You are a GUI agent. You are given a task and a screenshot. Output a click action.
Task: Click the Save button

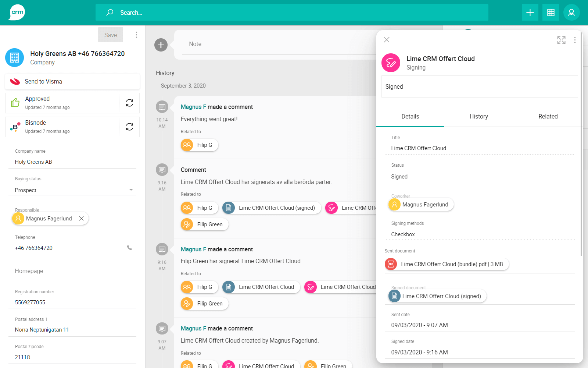coord(111,35)
